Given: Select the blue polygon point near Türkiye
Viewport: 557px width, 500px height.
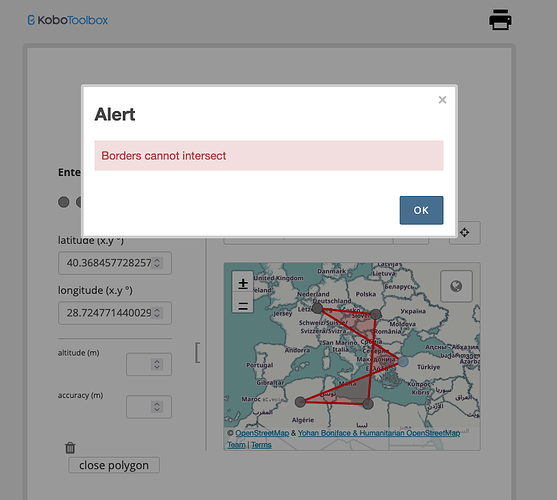Looking at the screenshot, I should 403,362.
